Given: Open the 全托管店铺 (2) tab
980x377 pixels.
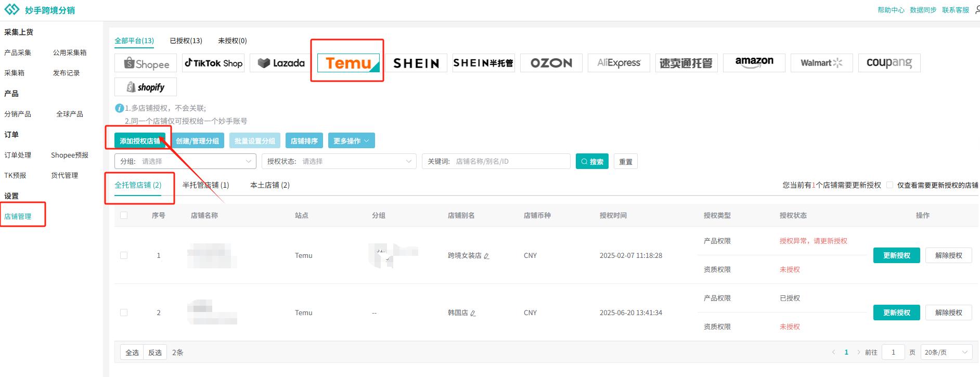Looking at the screenshot, I should [x=138, y=185].
